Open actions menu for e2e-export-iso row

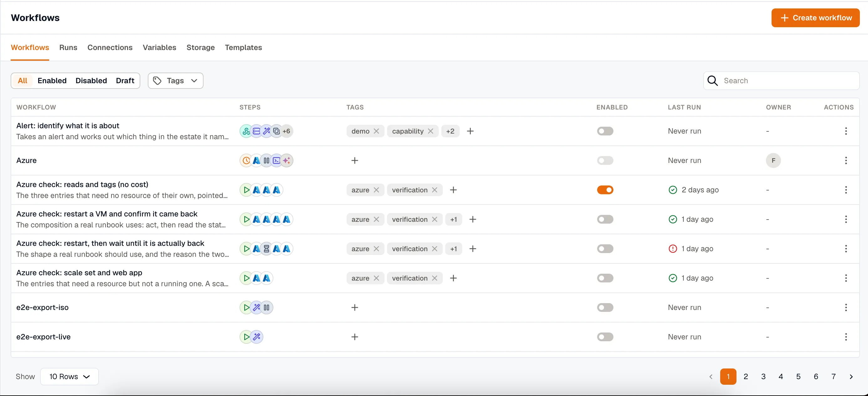click(846, 307)
